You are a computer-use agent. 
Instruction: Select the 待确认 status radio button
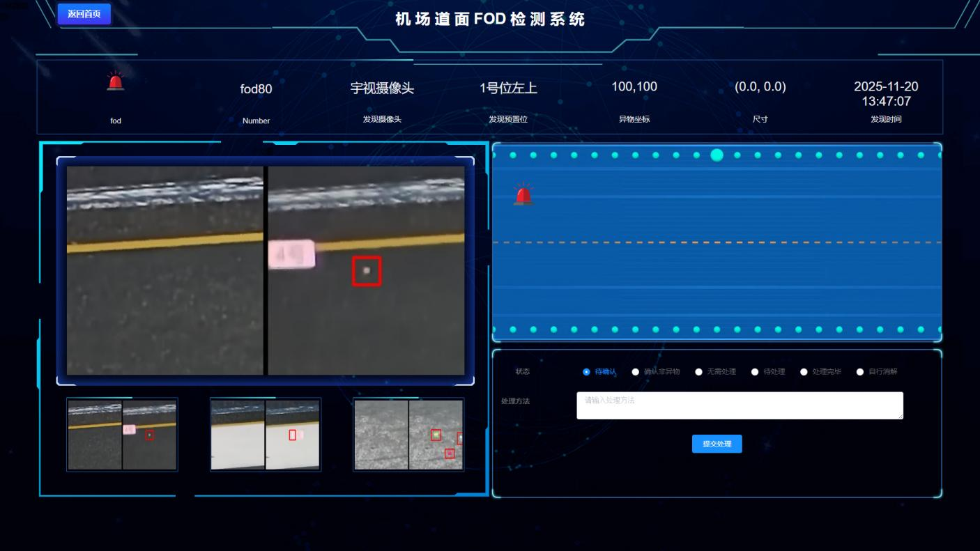point(586,372)
